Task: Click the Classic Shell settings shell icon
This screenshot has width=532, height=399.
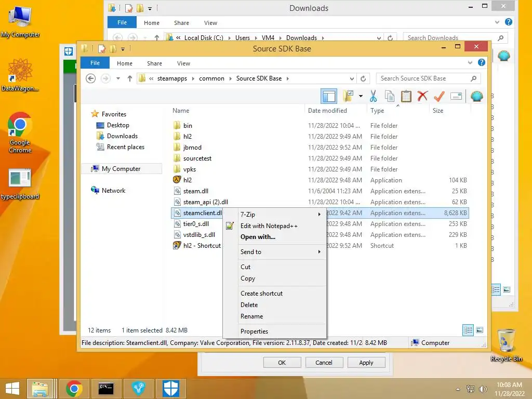Action: click(477, 96)
